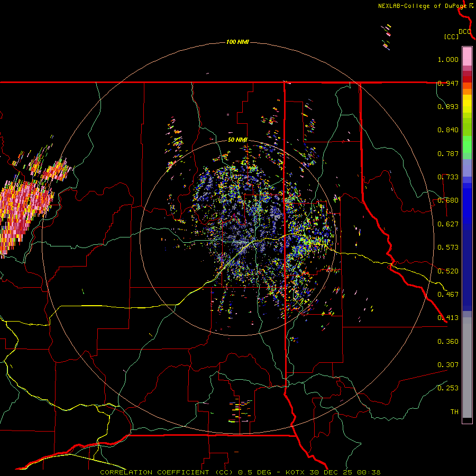Click the CORRELATION COEFFICIENT (CC) caption text
Image resolution: width=476 pixels, height=476 pixels.
166,472
